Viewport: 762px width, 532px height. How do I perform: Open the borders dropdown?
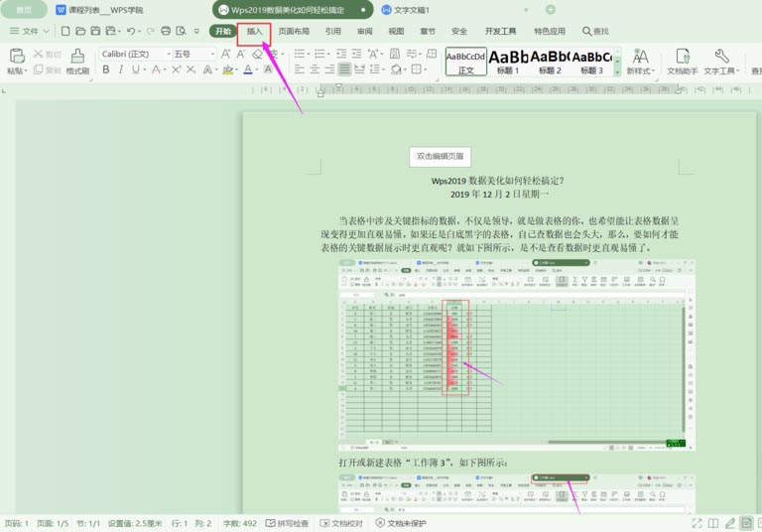(x=425, y=69)
